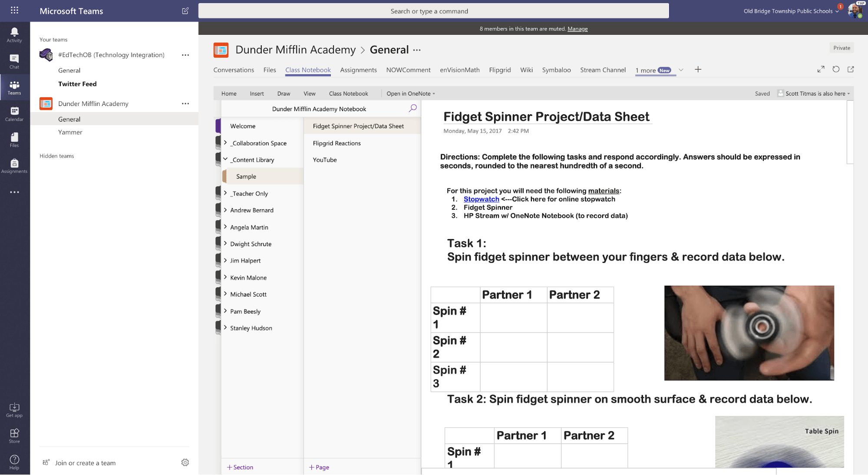
Task: Open more options for #EdTechOB team
Action: [x=185, y=55]
